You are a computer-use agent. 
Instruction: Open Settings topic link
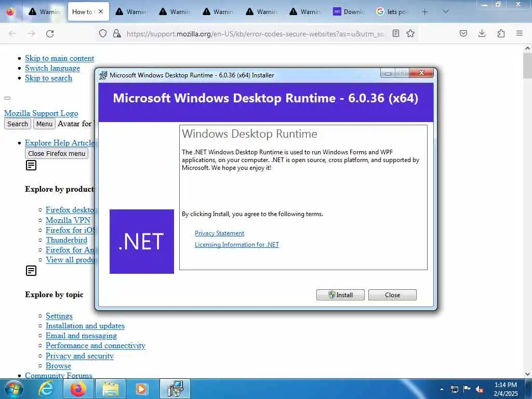pos(59,316)
